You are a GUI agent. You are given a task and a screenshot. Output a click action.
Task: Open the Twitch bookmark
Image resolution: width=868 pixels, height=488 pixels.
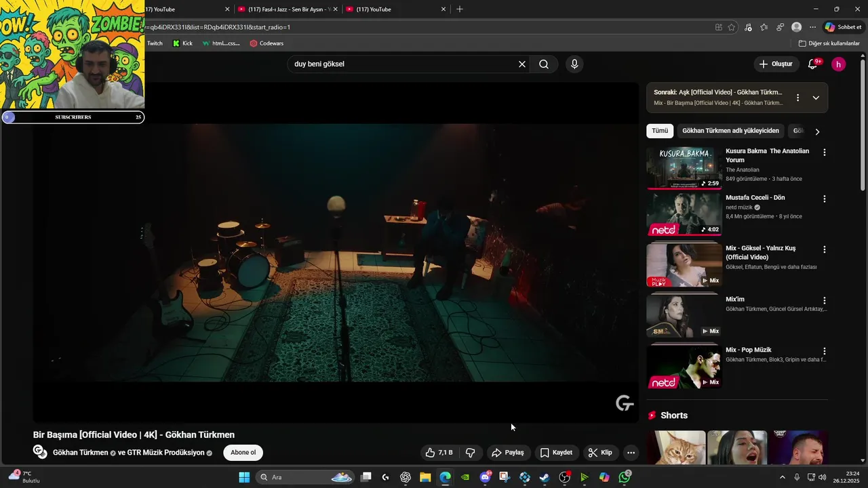[x=155, y=43]
